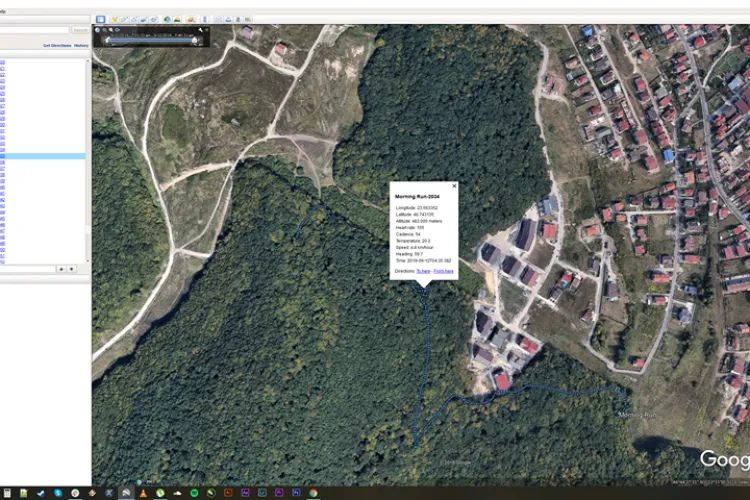Close the Morning Run info balloon
Viewport: 750px width, 500px height.
click(x=453, y=186)
